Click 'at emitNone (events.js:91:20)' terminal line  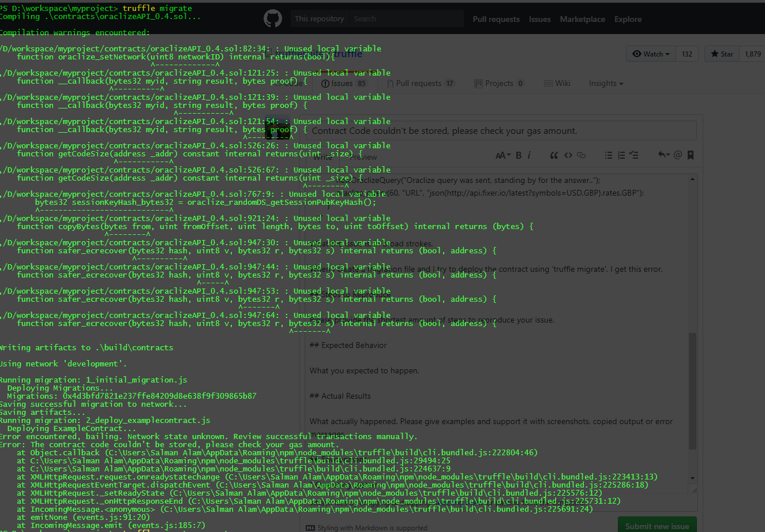(83, 517)
